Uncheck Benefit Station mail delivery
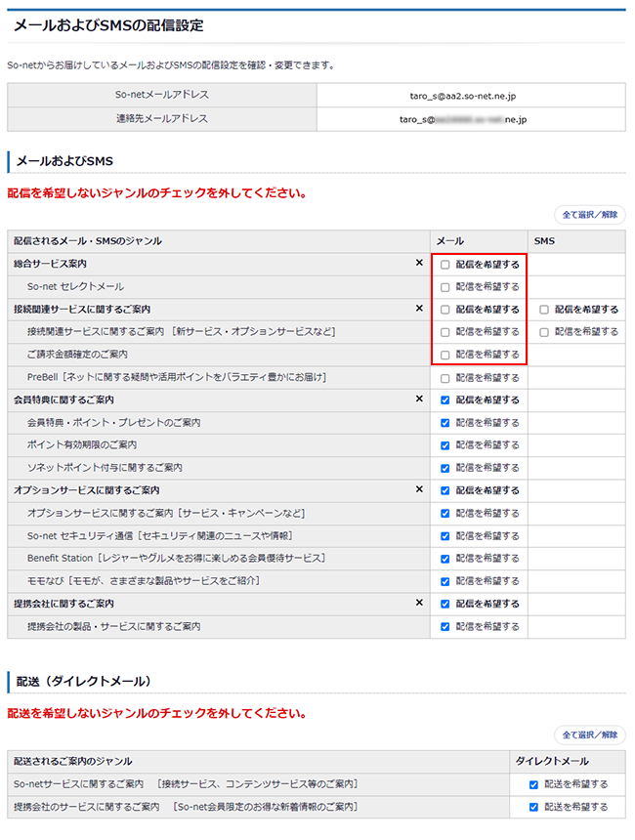 coord(445,559)
